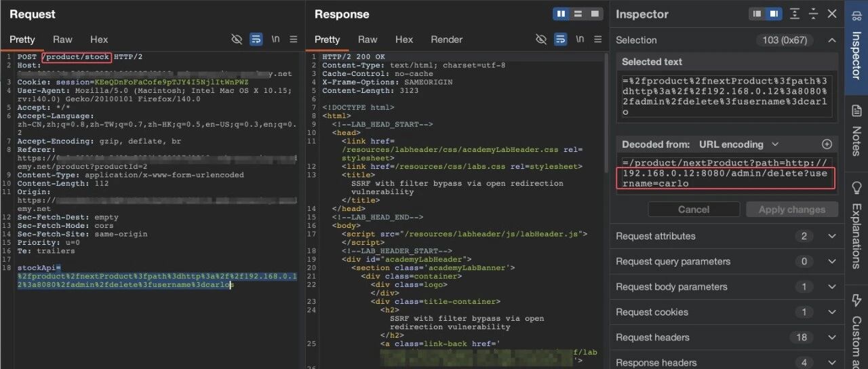Select top-bottom stacked layout view

pyautogui.click(x=578, y=14)
